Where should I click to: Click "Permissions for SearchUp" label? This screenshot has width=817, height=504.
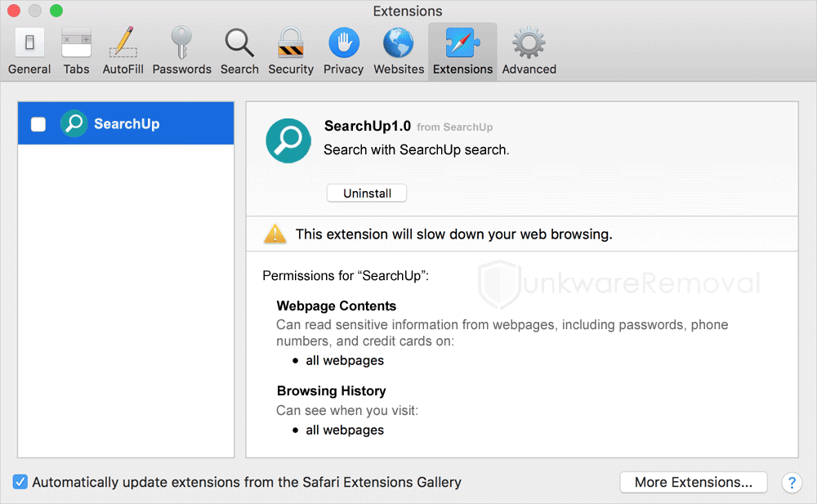click(346, 276)
